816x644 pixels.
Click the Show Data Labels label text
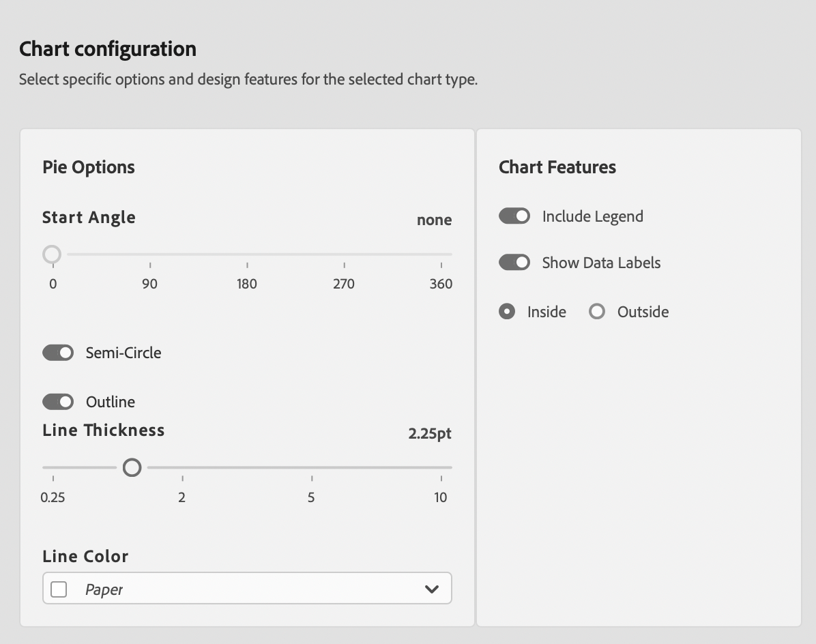tap(602, 263)
